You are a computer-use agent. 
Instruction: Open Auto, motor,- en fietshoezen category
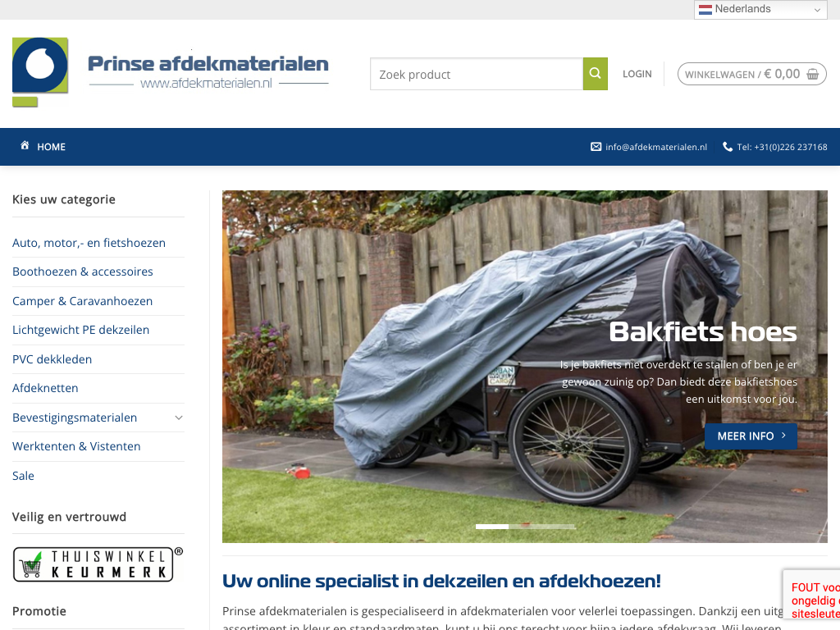click(x=89, y=243)
